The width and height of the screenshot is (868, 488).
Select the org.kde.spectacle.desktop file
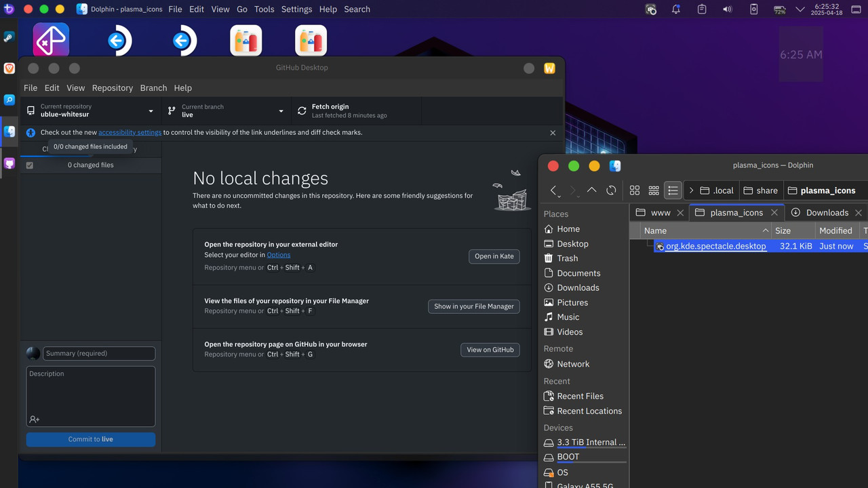(715, 246)
